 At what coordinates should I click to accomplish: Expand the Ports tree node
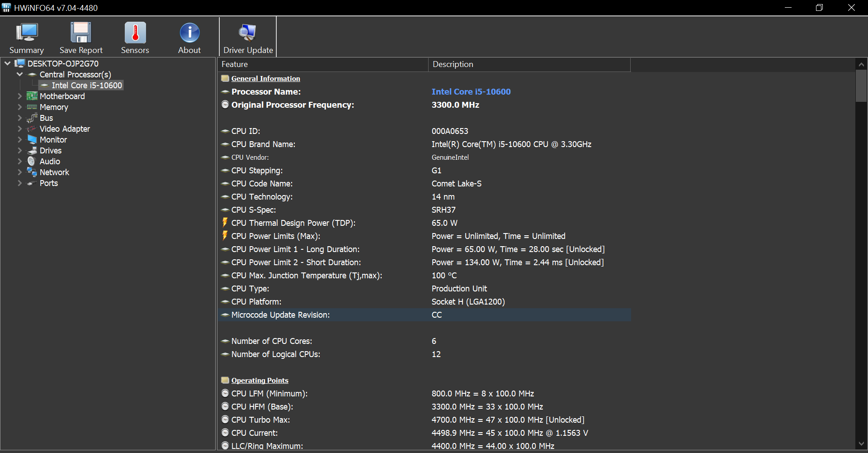(19, 183)
